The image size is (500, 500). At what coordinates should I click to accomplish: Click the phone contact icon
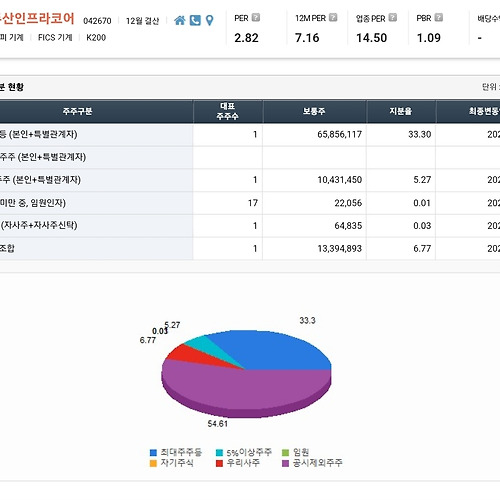click(195, 20)
